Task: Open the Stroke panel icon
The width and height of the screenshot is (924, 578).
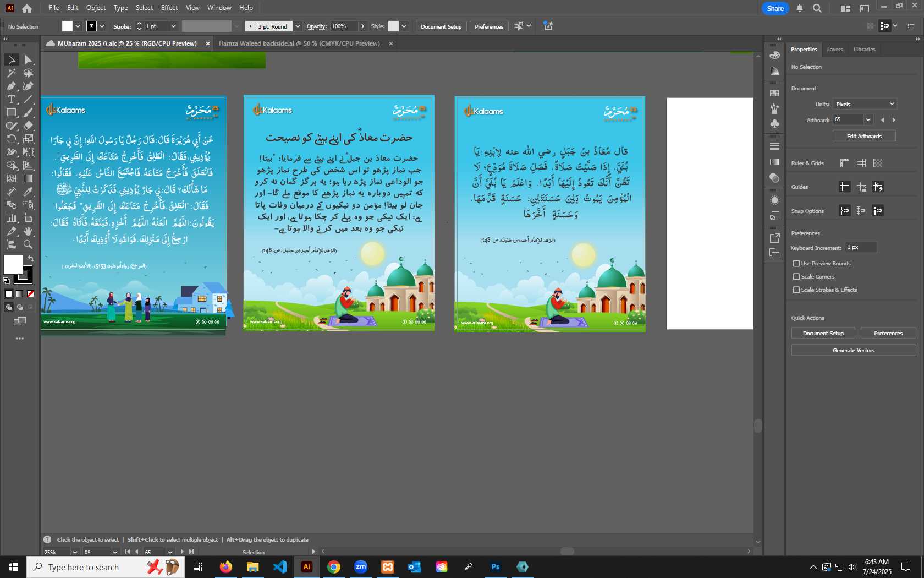Action: pyautogui.click(x=774, y=146)
